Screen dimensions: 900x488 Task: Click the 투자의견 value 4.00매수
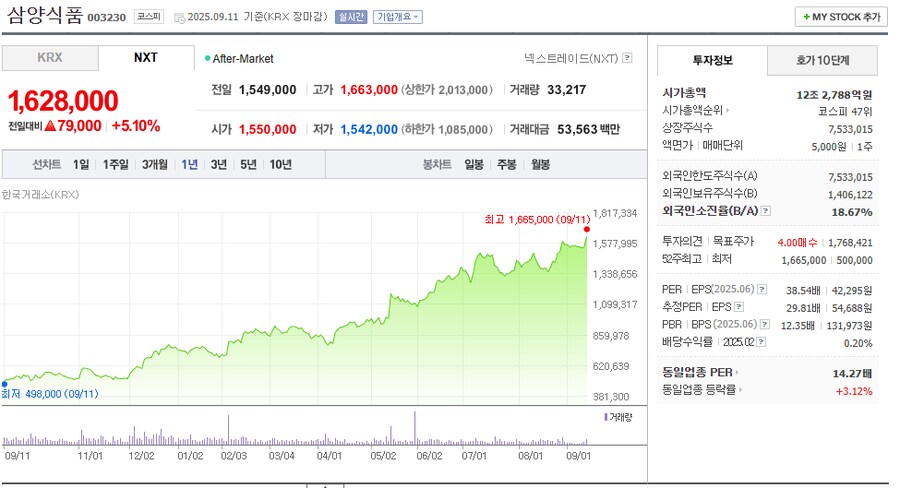(797, 243)
